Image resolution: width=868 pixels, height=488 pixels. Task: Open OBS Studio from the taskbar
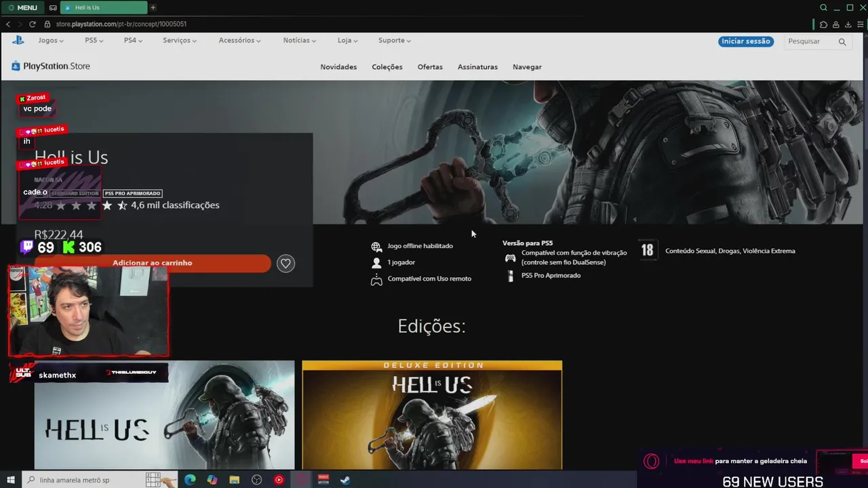click(x=256, y=480)
